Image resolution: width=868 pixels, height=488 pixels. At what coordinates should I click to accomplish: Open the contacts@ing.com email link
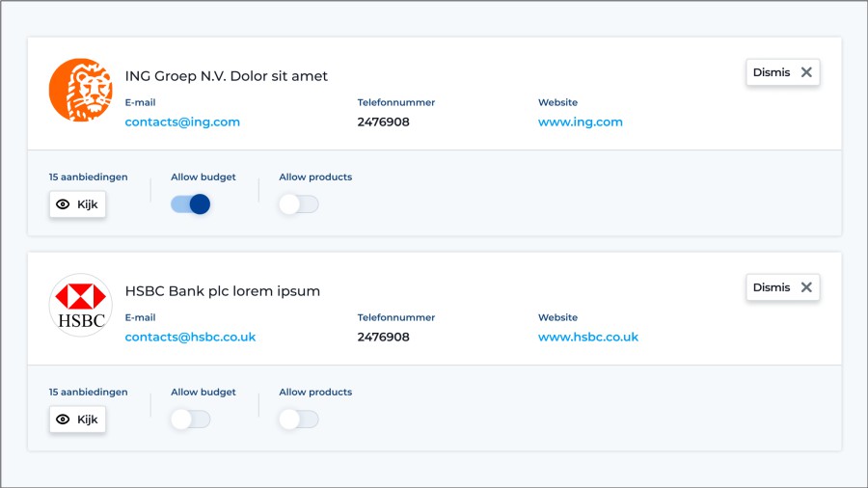tap(182, 122)
